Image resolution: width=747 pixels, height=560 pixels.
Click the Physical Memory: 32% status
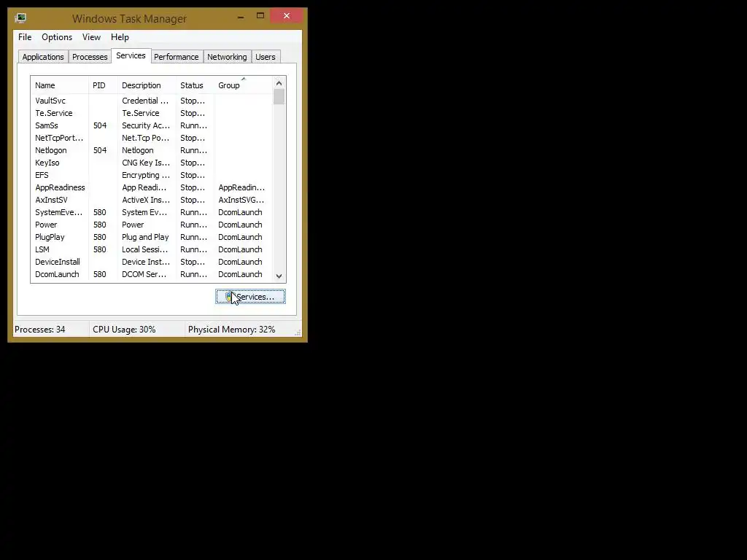pyautogui.click(x=231, y=330)
